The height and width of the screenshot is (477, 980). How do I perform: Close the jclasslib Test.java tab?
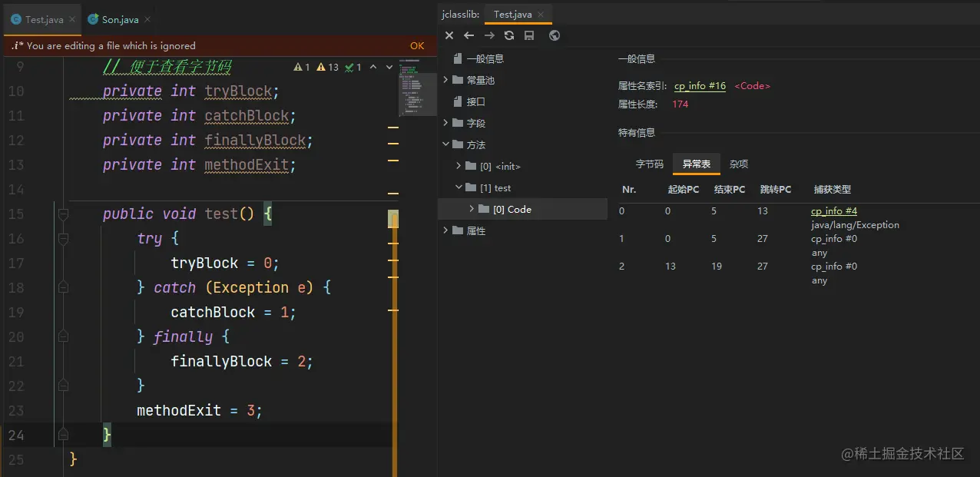(x=540, y=14)
